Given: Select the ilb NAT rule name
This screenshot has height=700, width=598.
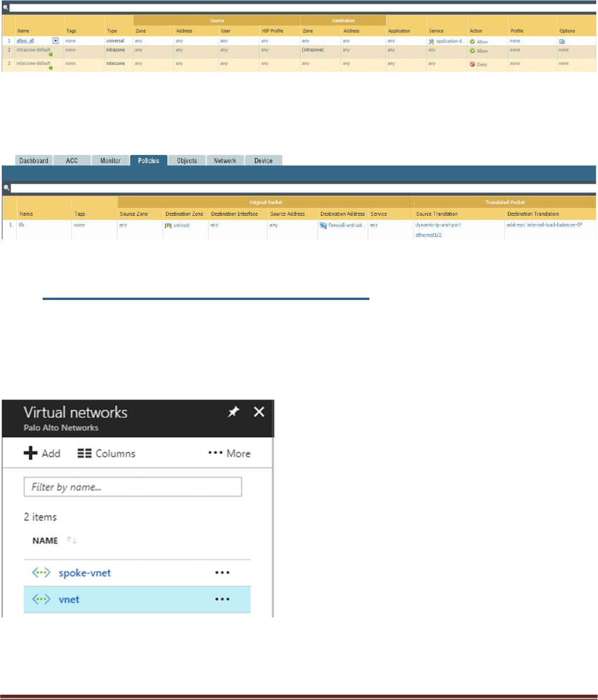Looking at the screenshot, I should pos(22,225).
